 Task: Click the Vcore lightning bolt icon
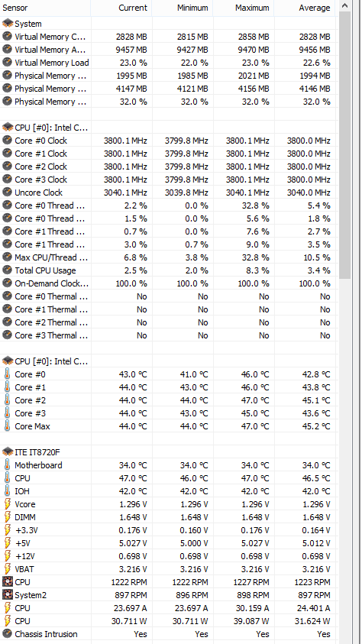(x=7, y=504)
